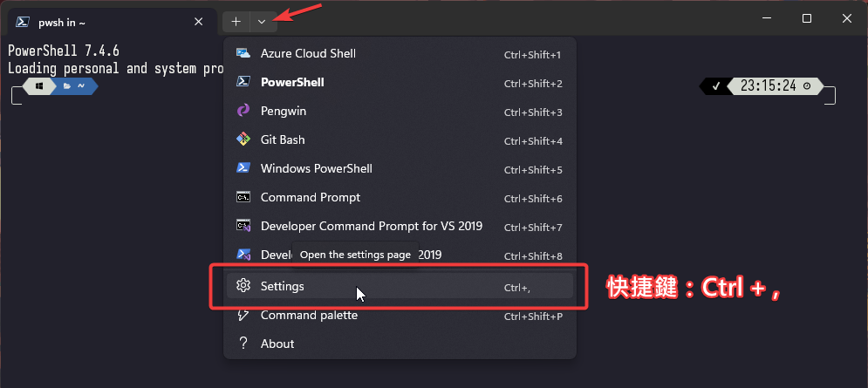Click the PowerShell profile icon in menu
This screenshot has height=388, width=868.
[x=243, y=82]
